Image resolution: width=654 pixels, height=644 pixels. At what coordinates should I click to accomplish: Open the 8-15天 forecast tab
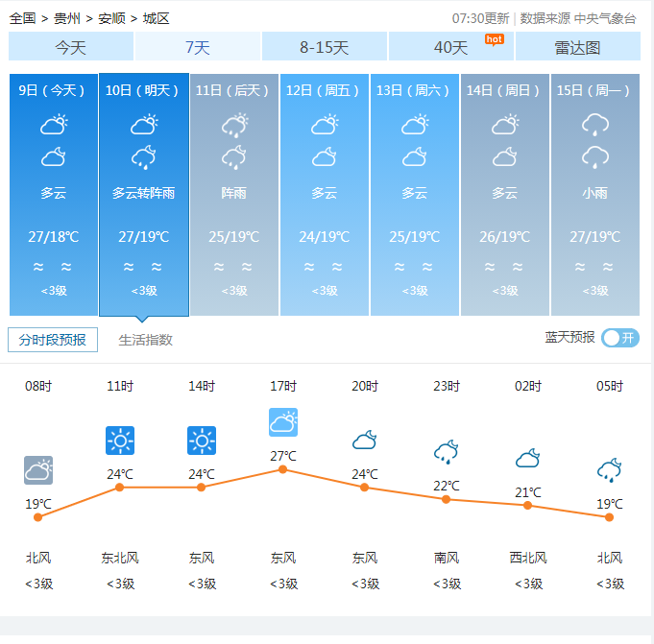(324, 47)
